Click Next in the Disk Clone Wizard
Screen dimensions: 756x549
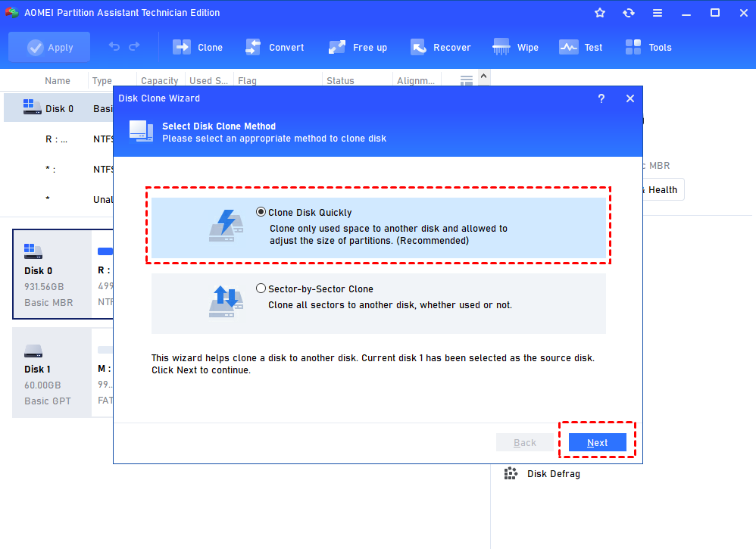coord(597,442)
